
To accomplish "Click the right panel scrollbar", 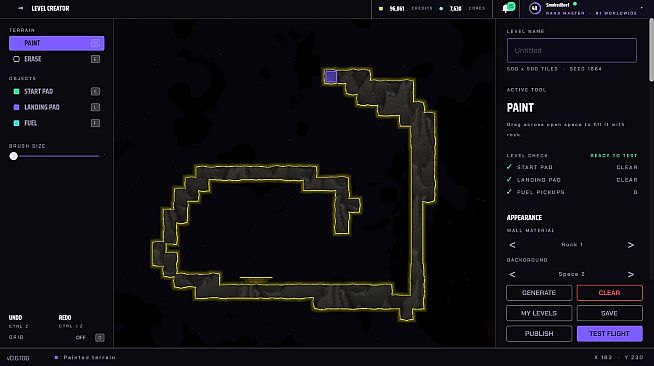I will pos(651,50).
